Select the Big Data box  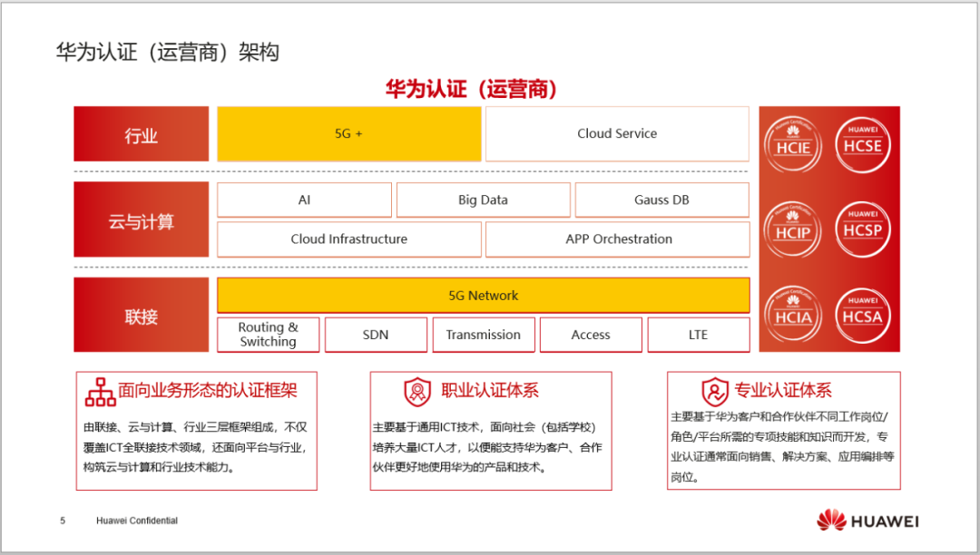pos(483,200)
